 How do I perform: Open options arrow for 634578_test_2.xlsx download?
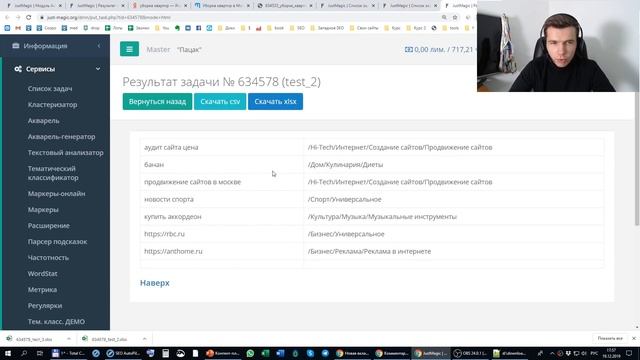tap(144, 339)
